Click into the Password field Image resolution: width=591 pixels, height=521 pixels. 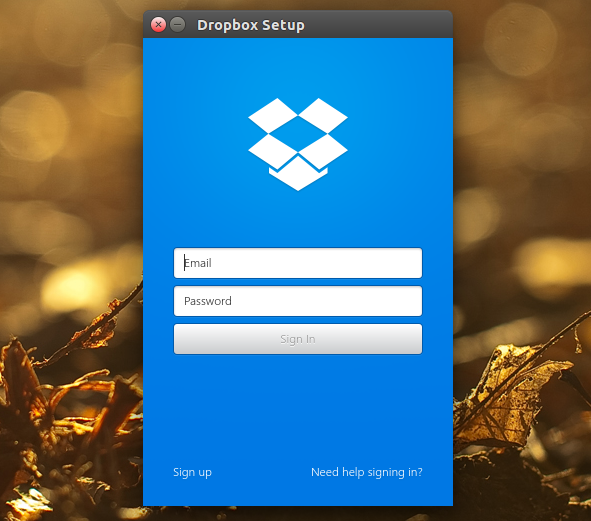pos(298,301)
